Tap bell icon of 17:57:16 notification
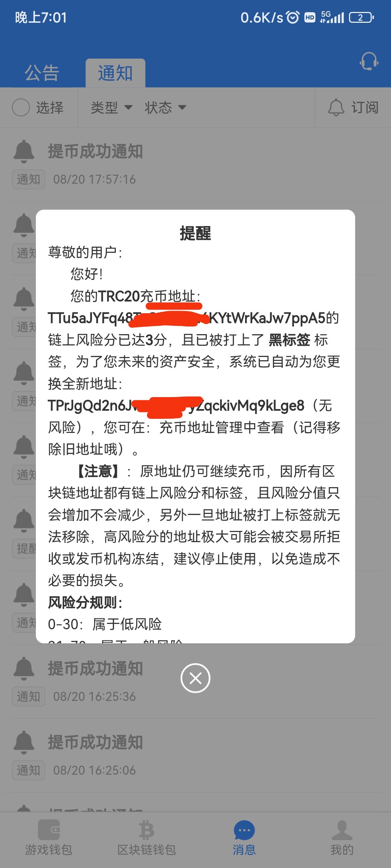391x868 pixels. [x=24, y=151]
